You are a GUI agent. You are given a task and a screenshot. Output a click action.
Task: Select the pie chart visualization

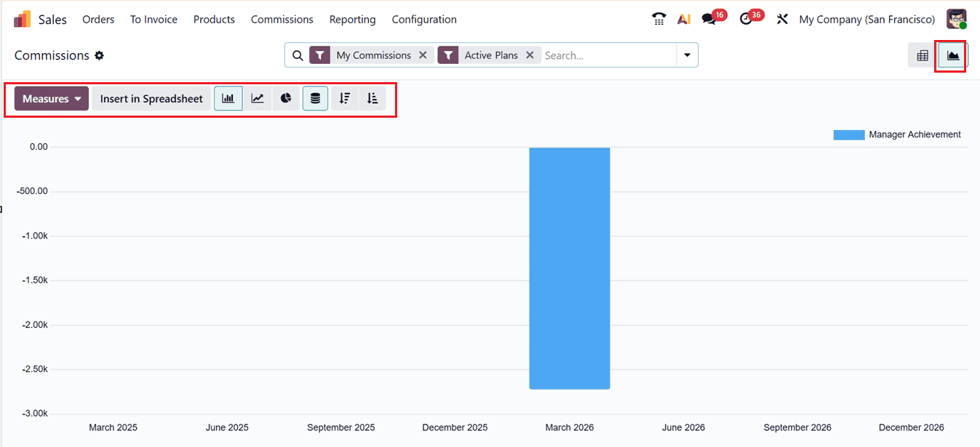pyautogui.click(x=286, y=98)
